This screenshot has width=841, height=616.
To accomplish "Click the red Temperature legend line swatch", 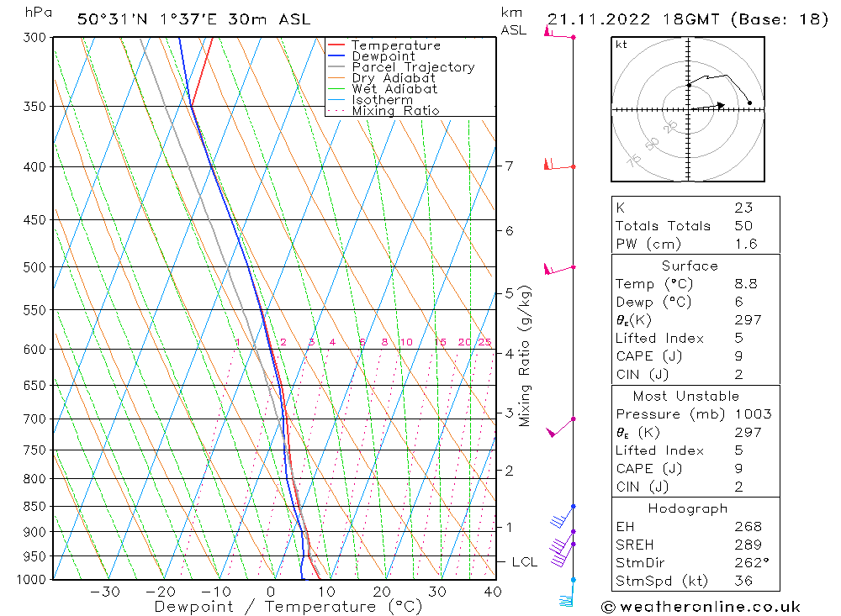I will 336,45.
